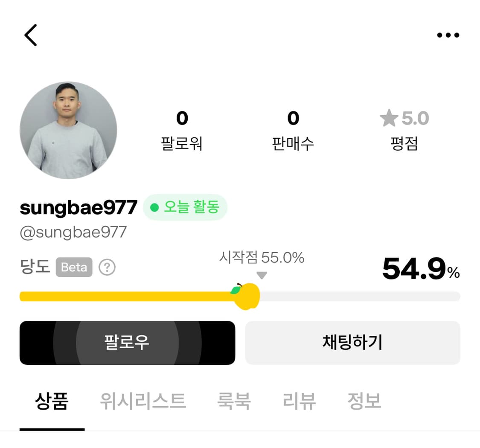Click the @sungbae977 handle link
The width and height of the screenshot is (480, 448).
(x=73, y=232)
